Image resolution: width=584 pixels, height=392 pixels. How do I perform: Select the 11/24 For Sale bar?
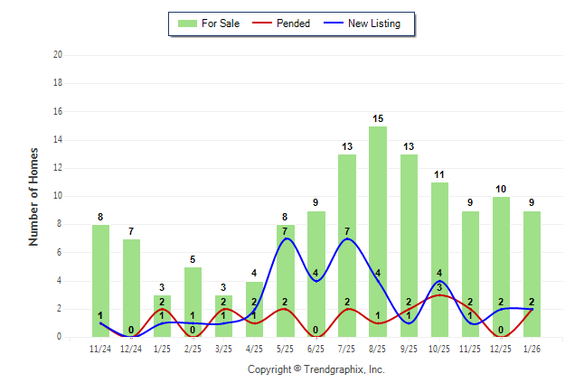tap(101, 280)
